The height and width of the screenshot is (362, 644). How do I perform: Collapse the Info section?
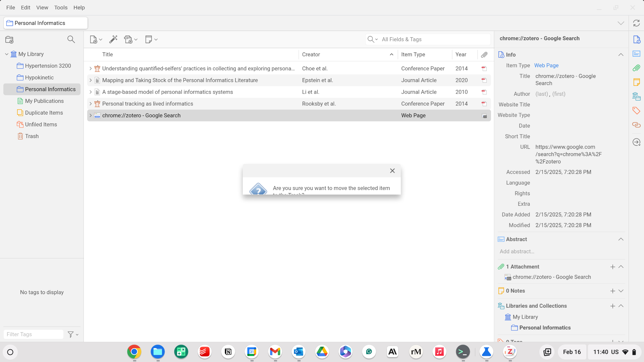point(621,55)
